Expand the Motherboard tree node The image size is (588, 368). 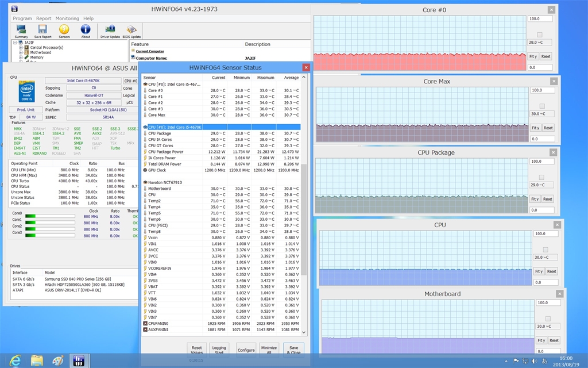[x=21, y=53]
